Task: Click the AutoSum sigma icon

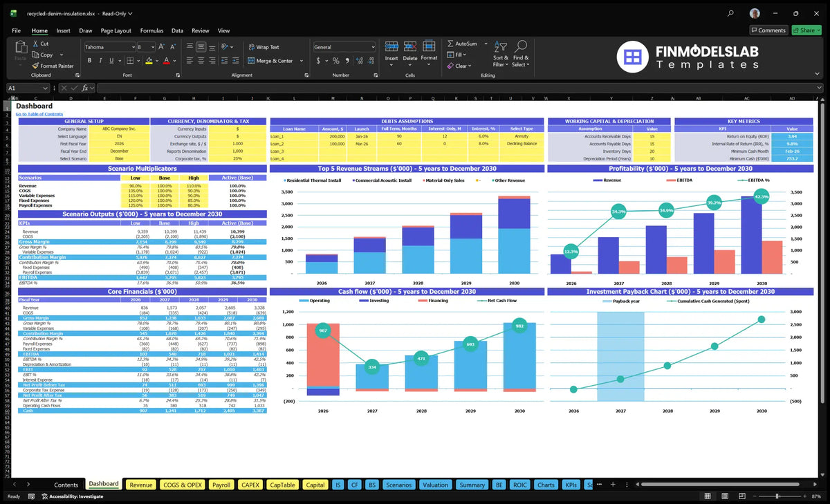Action: click(x=450, y=44)
